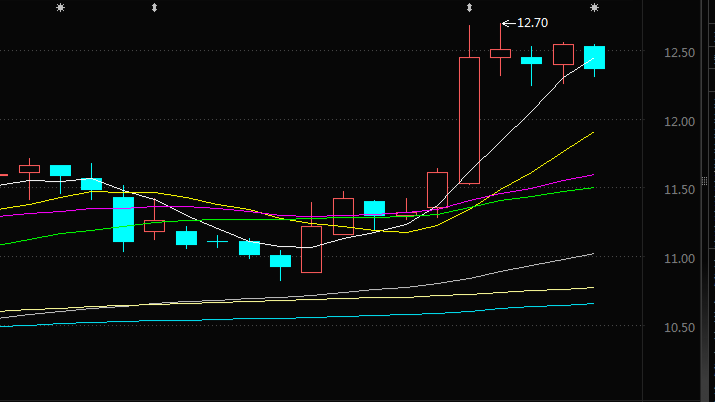Screen dimensions: 715x402
Task: Click the dotted grip handle on the right panel divider
Action: [704, 181]
